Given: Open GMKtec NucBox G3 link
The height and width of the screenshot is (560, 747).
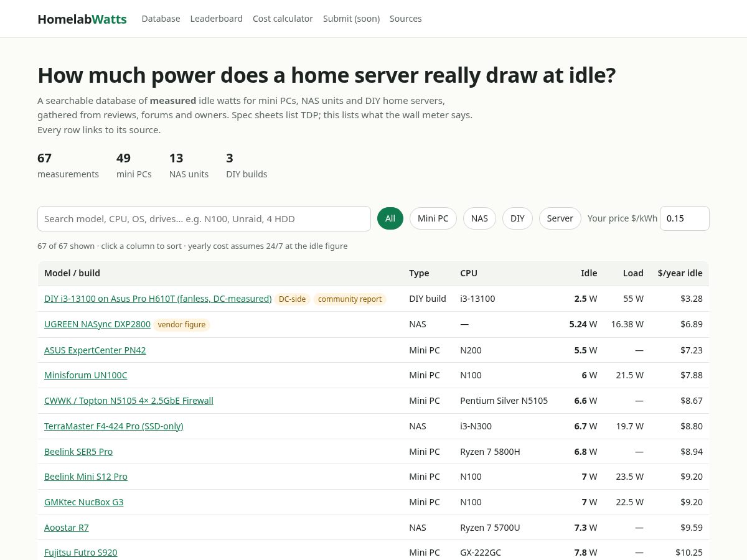Looking at the screenshot, I should point(84,502).
